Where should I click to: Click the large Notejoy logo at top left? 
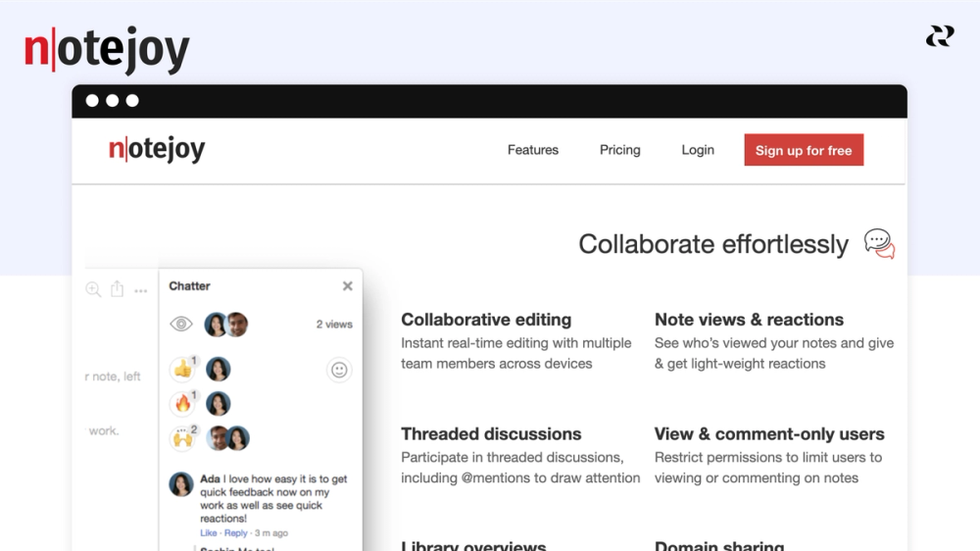click(x=106, y=49)
